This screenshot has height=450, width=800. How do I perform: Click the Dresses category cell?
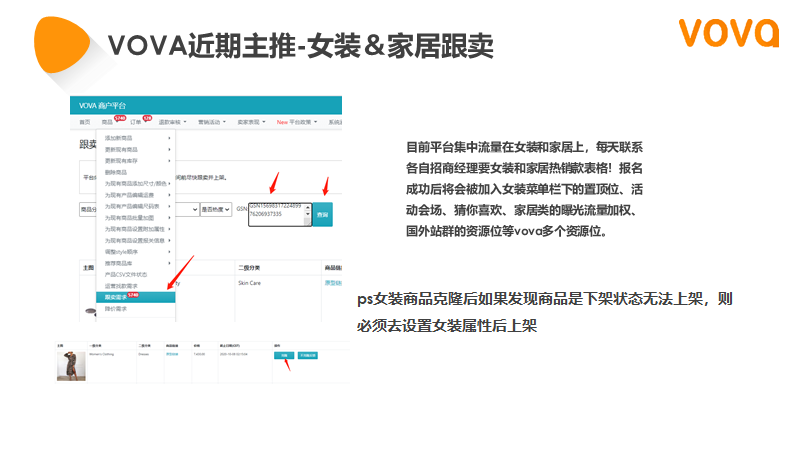tap(144, 354)
